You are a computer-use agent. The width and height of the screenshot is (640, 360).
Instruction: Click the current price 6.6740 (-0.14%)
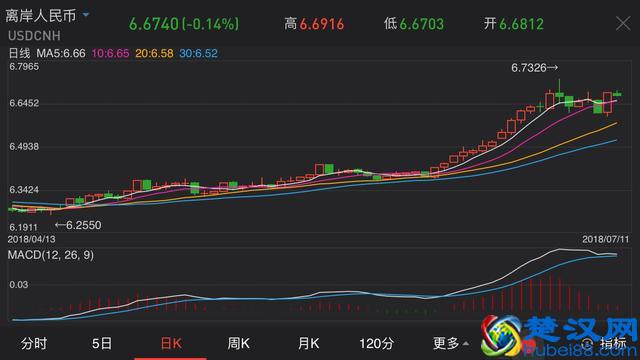pyautogui.click(x=184, y=24)
